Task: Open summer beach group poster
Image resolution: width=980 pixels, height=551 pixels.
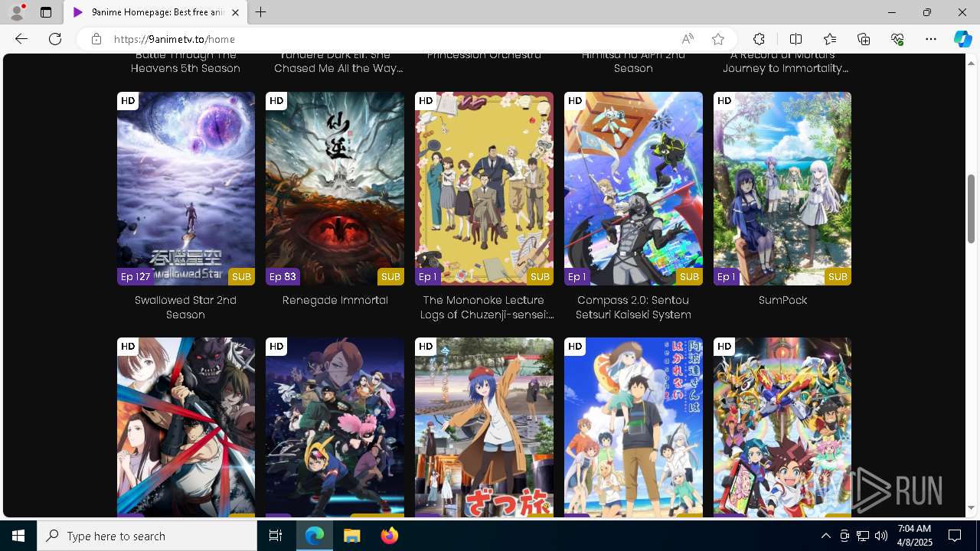Action: (633, 427)
